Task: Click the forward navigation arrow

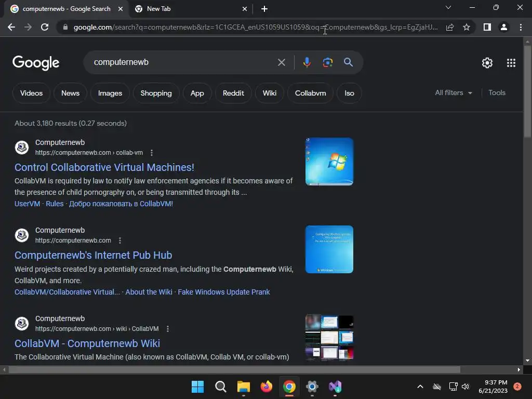Action: click(28, 27)
